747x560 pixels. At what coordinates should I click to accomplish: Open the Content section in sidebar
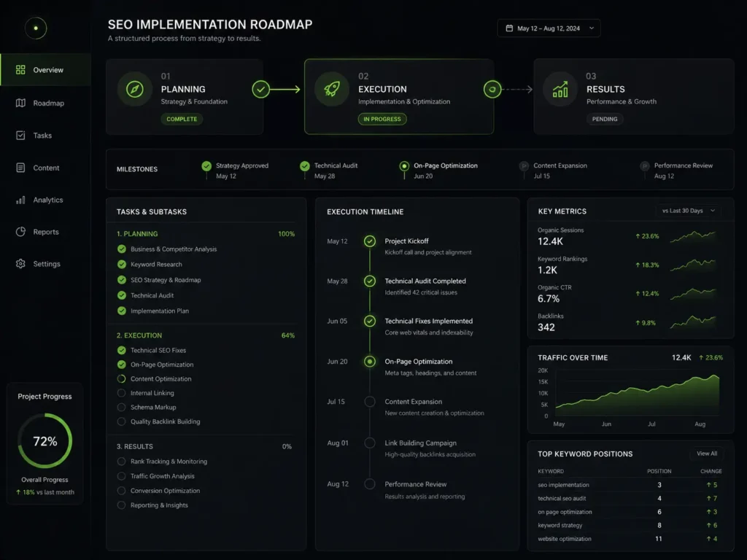pyautogui.click(x=45, y=168)
